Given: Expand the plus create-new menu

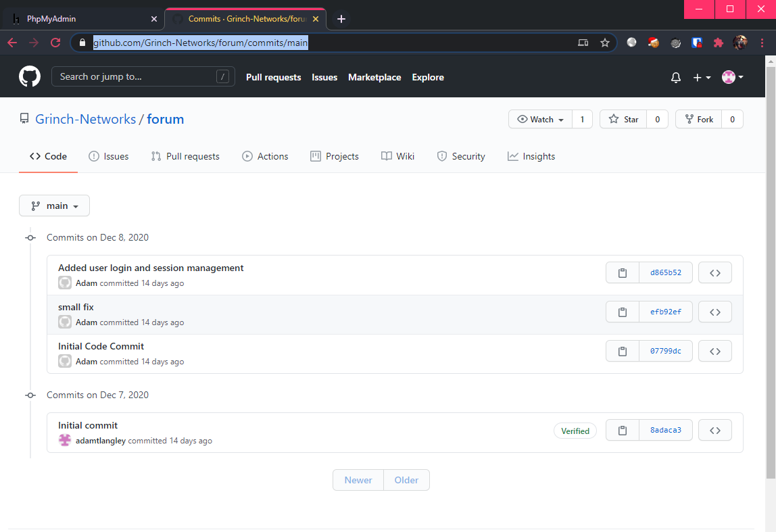Looking at the screenshot, I should pyautogui.click(x=702, y=77).
